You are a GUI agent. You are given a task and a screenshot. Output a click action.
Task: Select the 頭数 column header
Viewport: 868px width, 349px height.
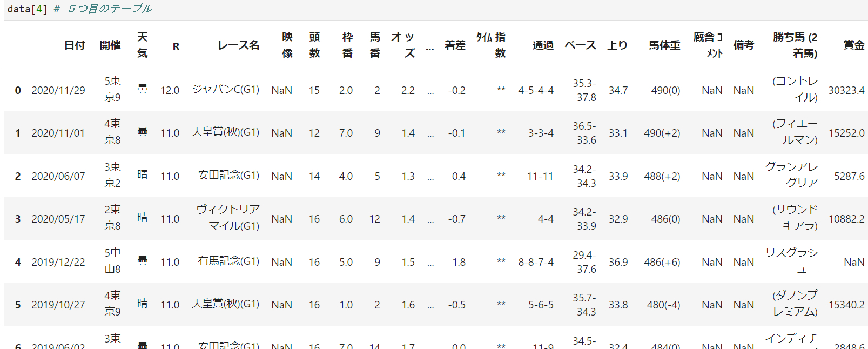click(314, 45)
